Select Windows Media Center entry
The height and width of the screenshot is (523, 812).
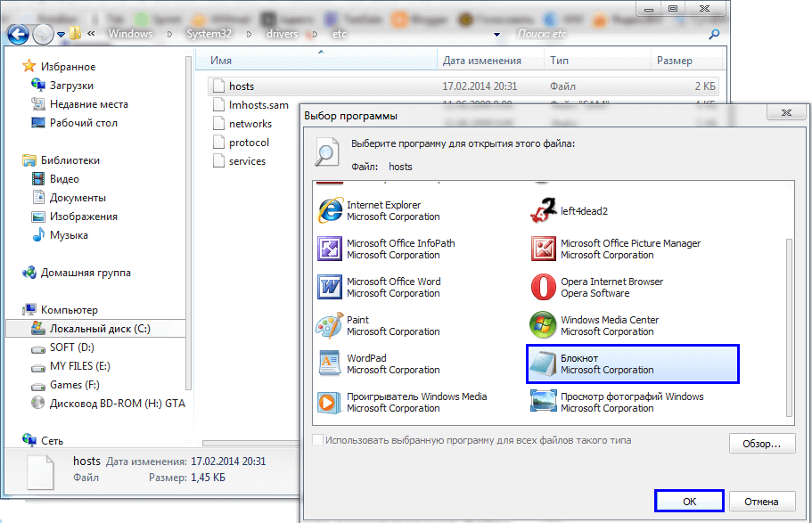coord(595,326)
